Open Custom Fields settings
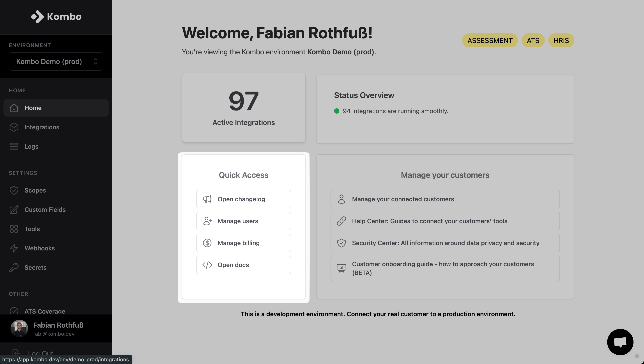Viewport: 644px width, 364px height. (56, 210)
